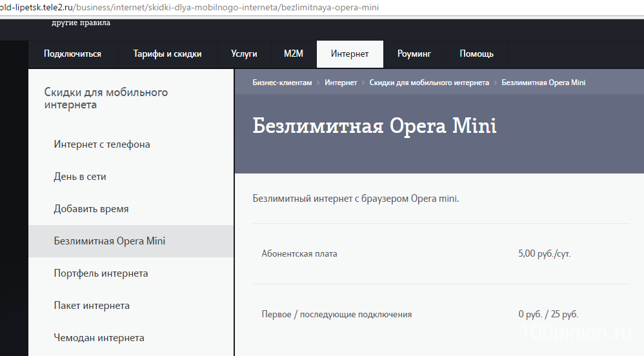
Task: Click the sidebar heading Скидки для мобильного интернета
Action: [106, 99]
